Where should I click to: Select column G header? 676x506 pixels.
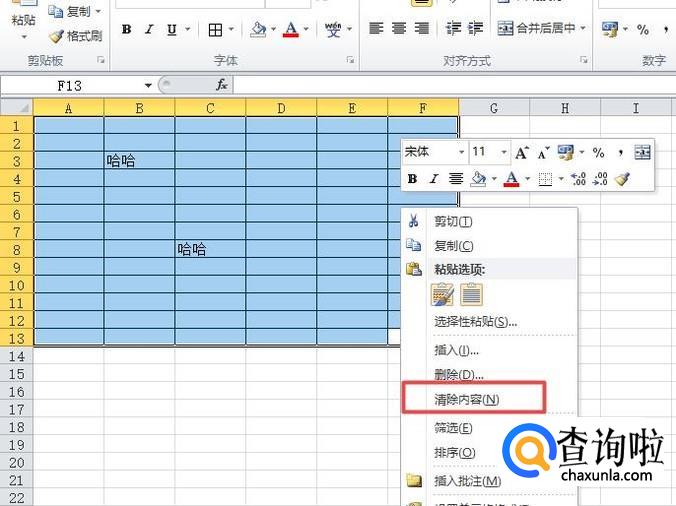(x=494, y=108)
